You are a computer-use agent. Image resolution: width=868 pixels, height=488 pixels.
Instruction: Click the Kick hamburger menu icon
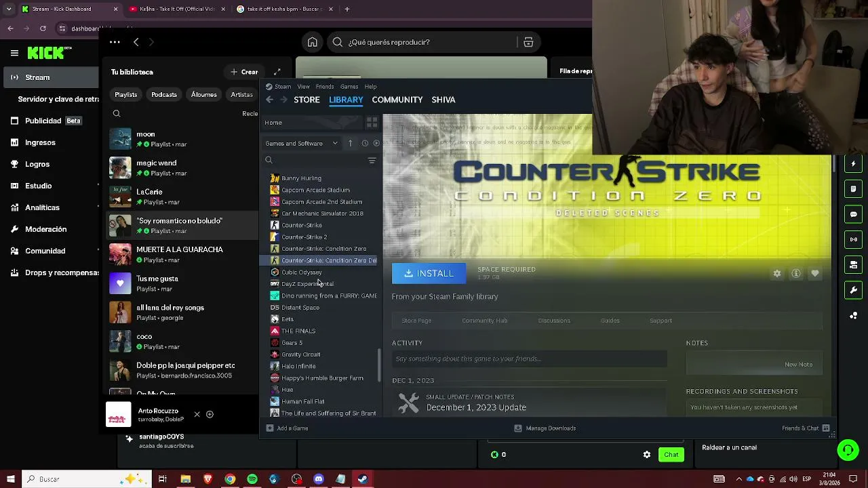click(x=14, y=53)
